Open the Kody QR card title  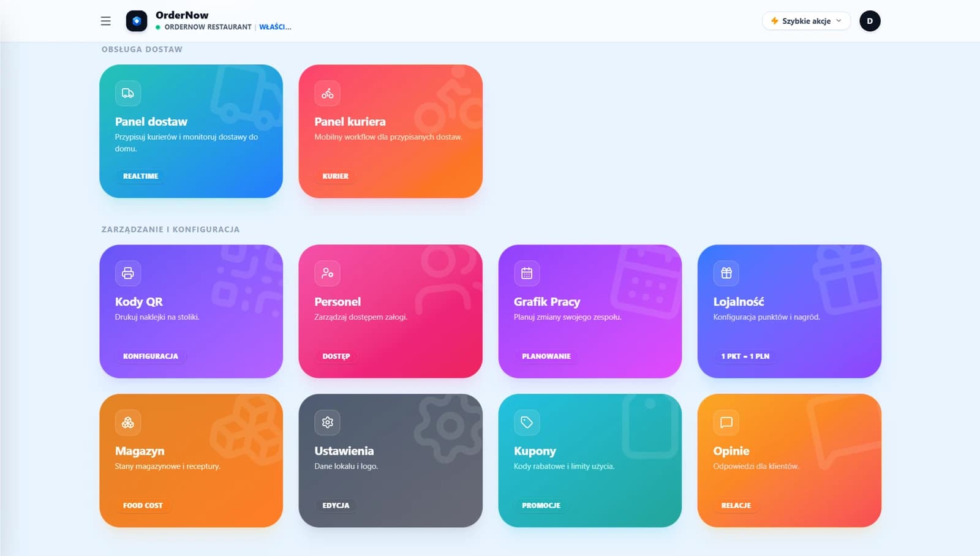tap(139, 302)
